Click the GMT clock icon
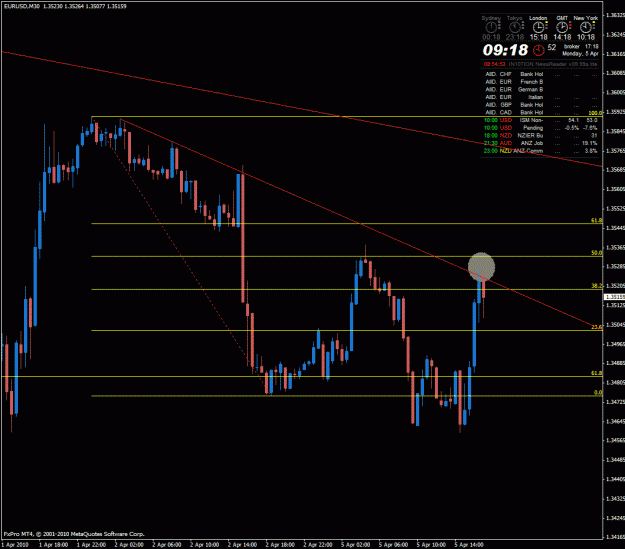Screen dimensions: 625x549 [x=562, y=27]
